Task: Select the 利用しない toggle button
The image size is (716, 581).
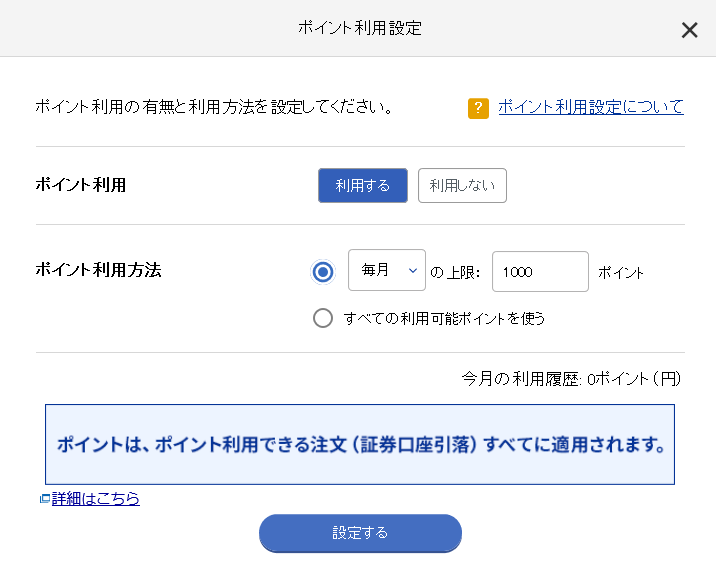Action: click(462, 185)
